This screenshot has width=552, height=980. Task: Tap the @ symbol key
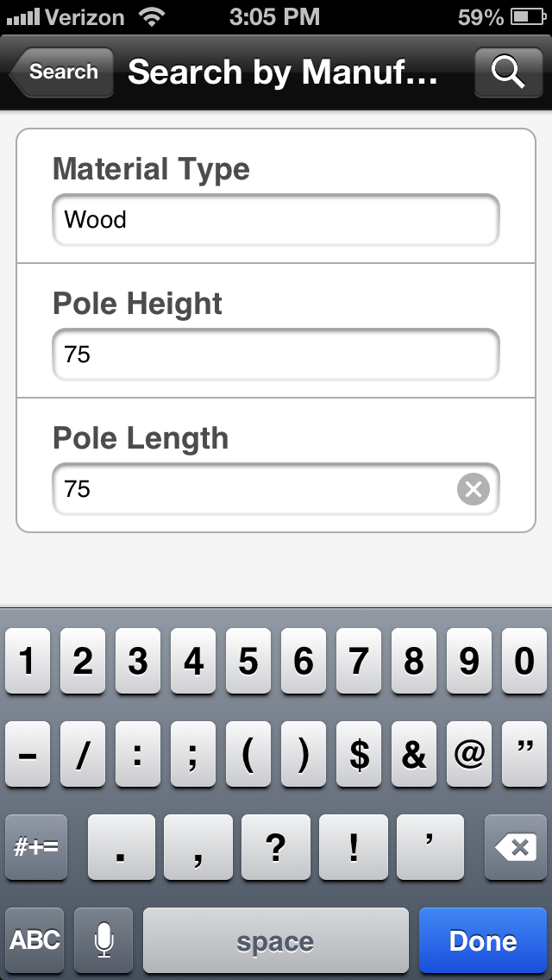pos(469,754)
